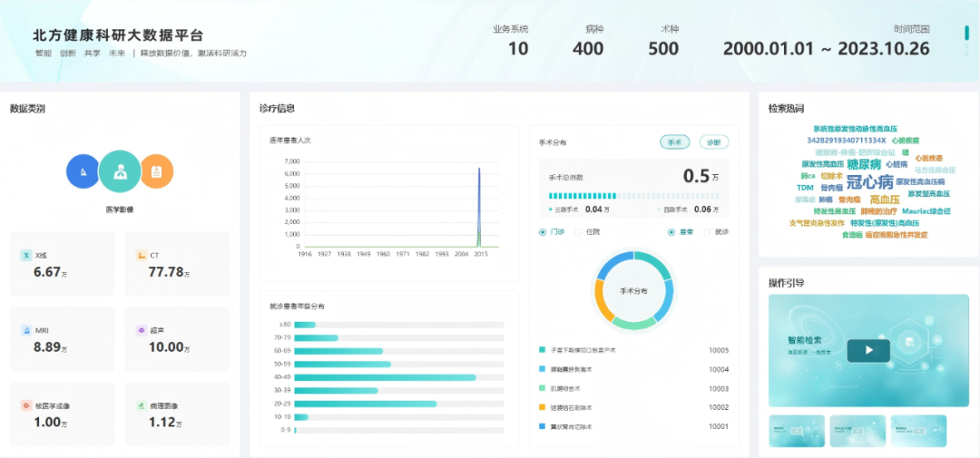Image resolution: width=980 pixels, height=458 pixels.
Task: Switch to the 手术 tab
Action: coord(674,142)
